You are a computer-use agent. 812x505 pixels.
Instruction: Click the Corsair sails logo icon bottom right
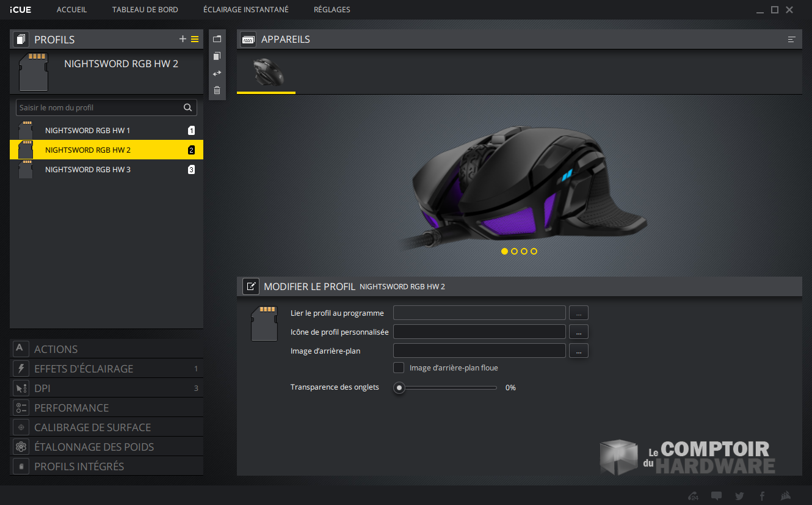pos(785,496)
